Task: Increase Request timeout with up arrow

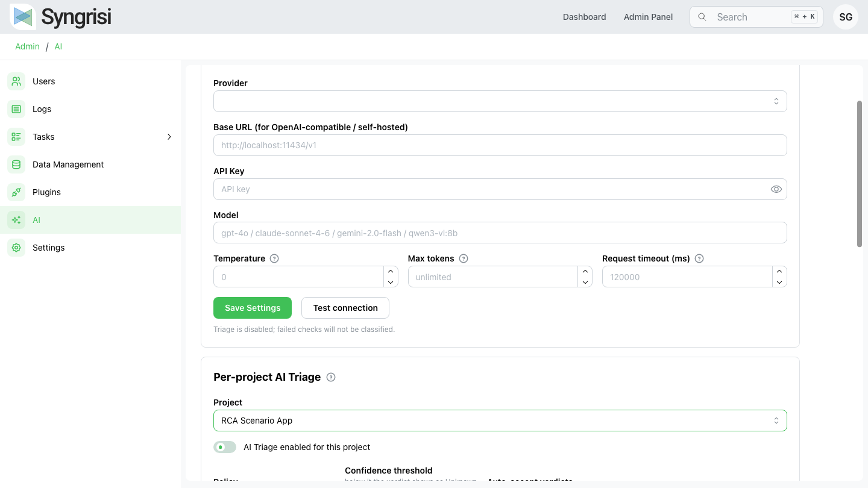Action: point(779,272)
